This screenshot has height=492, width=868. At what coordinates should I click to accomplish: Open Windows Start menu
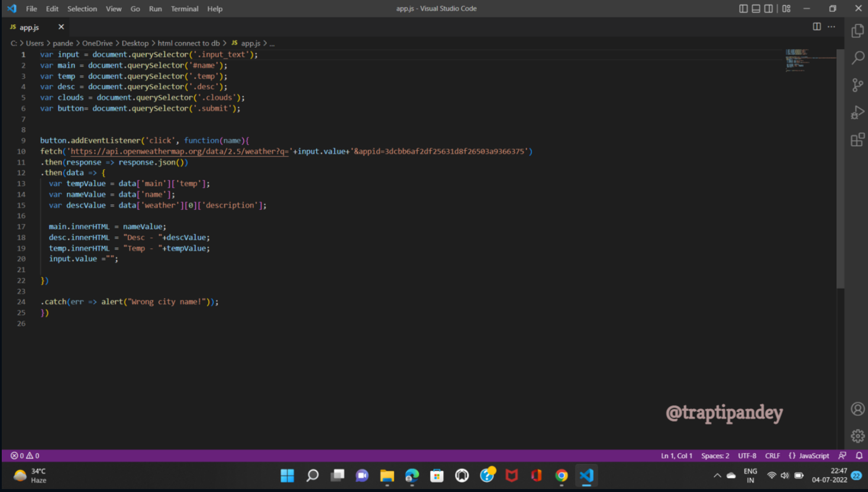pyautogui.click(x=288, y=475)
